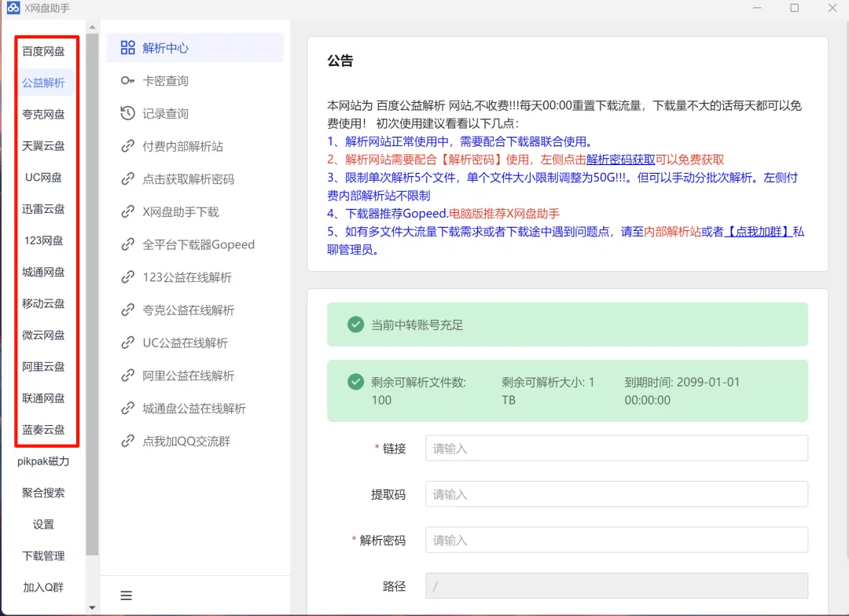Maximize the X网盘助手 window
This screenshot has width=849, height=616.
point(794,8)
